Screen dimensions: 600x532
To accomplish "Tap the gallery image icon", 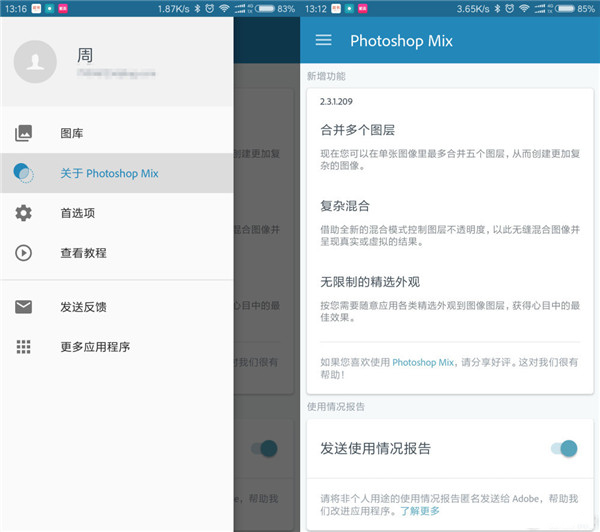I will point(23,133).
